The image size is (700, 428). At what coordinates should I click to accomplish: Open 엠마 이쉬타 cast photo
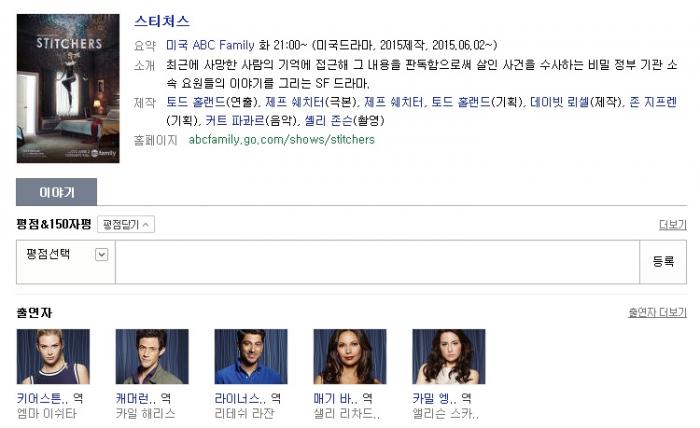(53, 357)
